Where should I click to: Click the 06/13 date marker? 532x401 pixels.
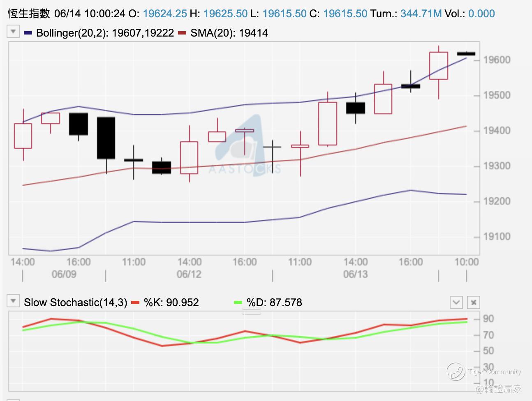[355, 274]
